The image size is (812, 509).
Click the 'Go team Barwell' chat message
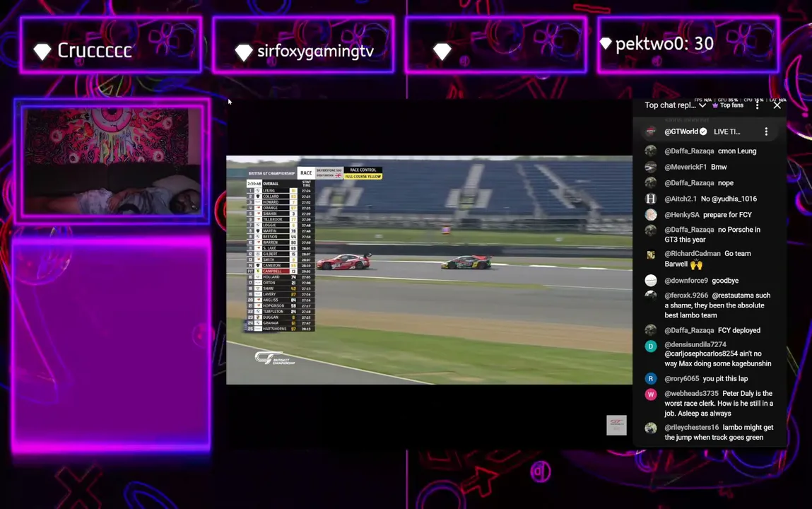[707, 258]
